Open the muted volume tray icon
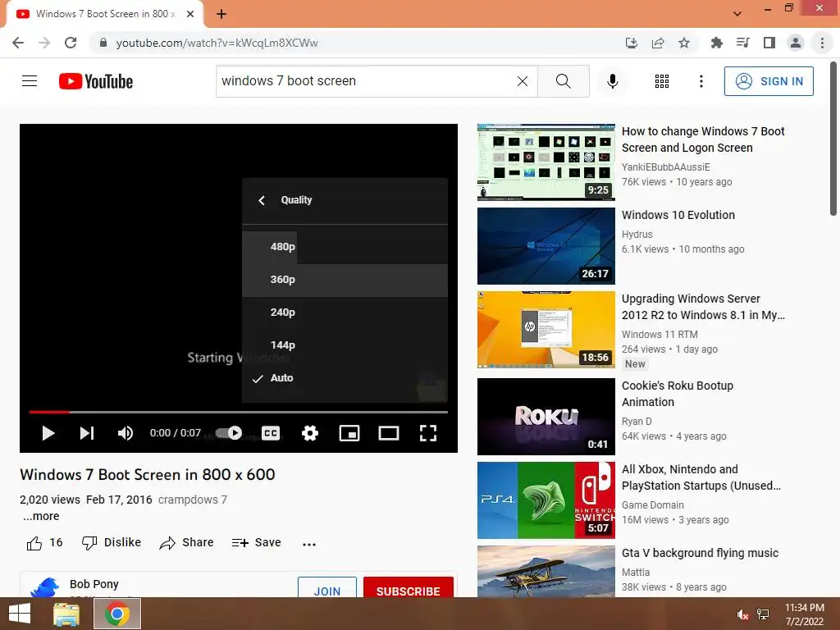The width and height of the screenshot is (840, 630). [742, 614]
